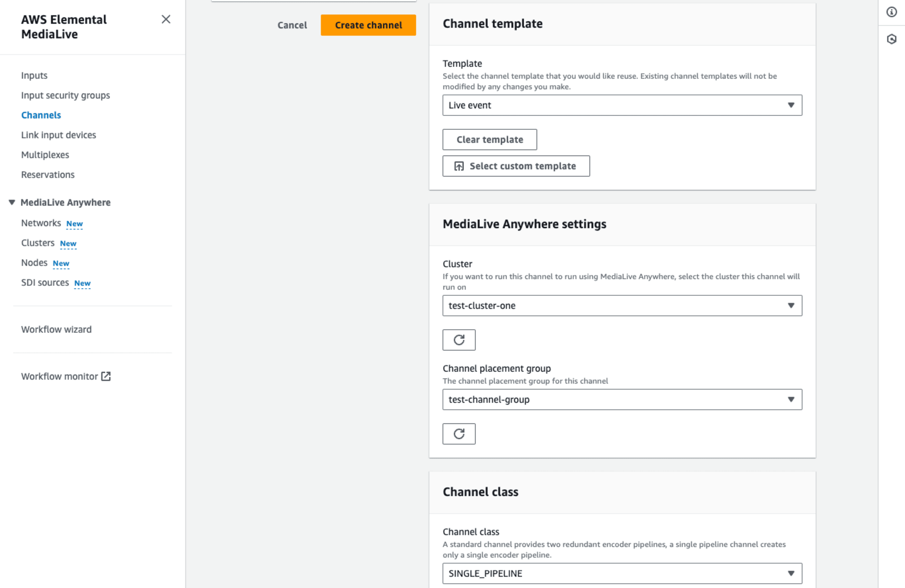905x588 pixels.
Task: Open Nodes under MediaLive Anywhere
Action: coord(34,263)
